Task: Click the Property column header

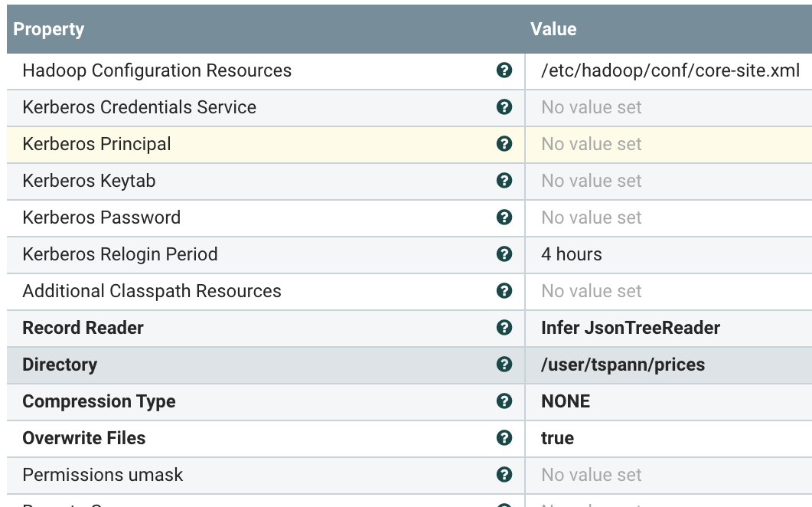Action: pos(49,30)
